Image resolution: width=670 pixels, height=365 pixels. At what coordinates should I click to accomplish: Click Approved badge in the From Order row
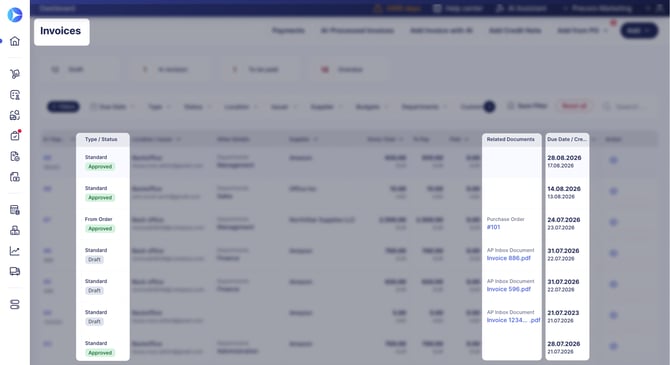coord(100,229)
